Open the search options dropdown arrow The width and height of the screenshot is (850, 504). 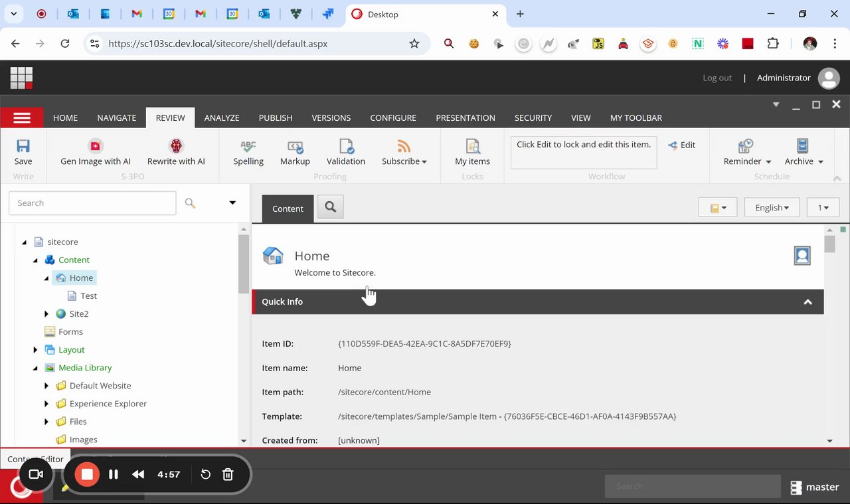click(x=232, y=203)
